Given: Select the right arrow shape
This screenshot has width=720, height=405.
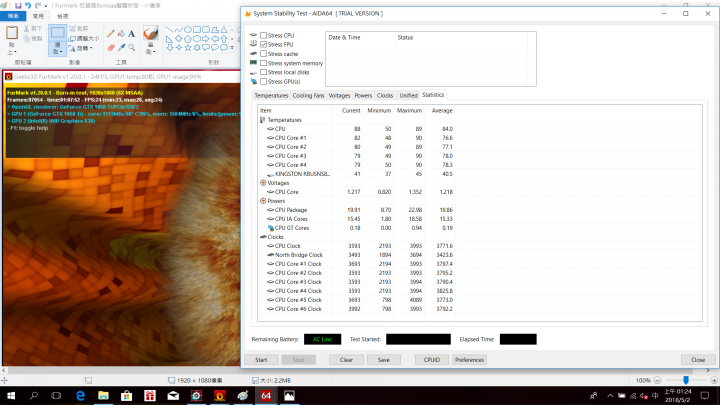Looking at the screenshot, I should 206,39.
